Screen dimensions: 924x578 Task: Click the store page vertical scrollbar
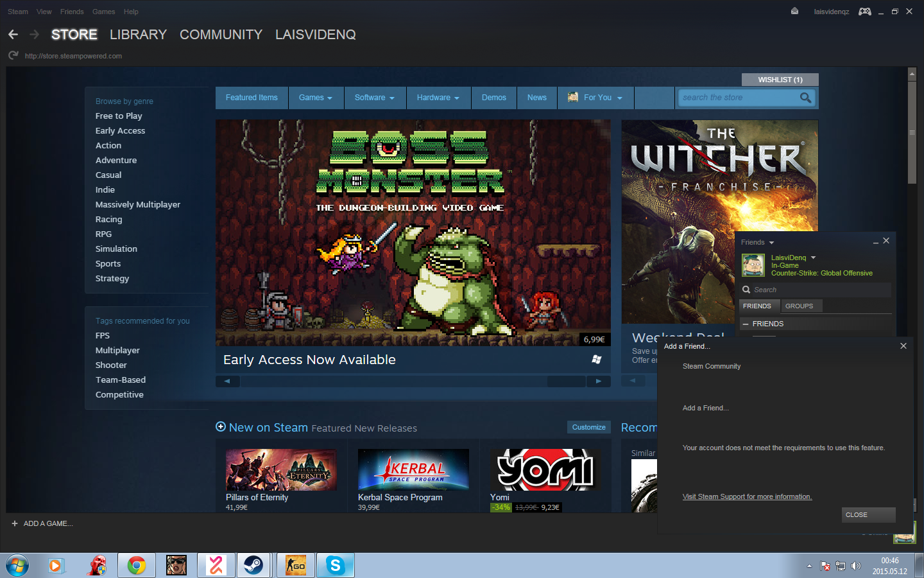click(x=912, y=132)
